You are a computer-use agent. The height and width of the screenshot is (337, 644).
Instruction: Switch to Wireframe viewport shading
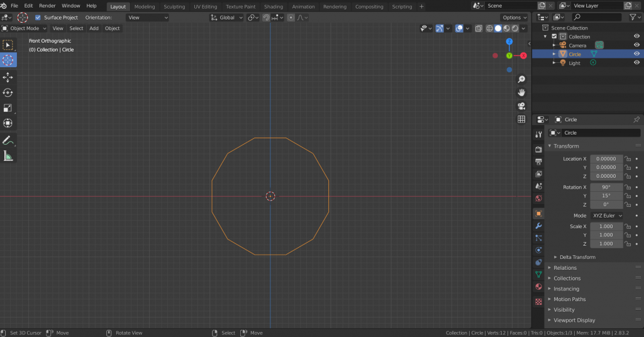coord(489,28)
